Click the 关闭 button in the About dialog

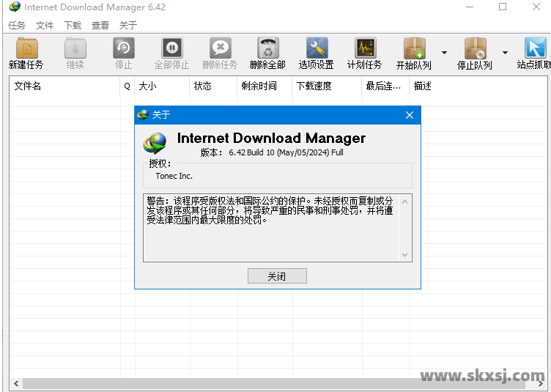277,276
